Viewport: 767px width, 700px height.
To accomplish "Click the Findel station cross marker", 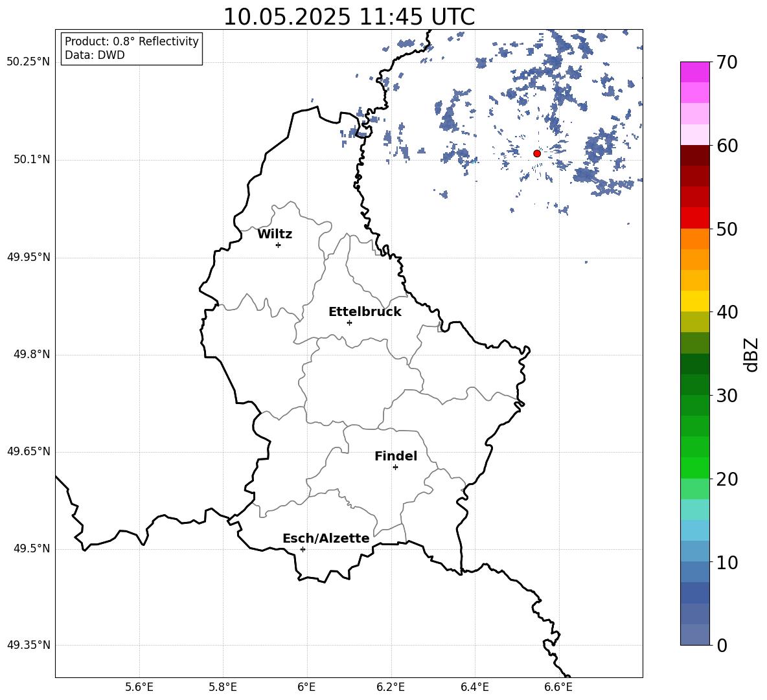I will pos(395,468).
